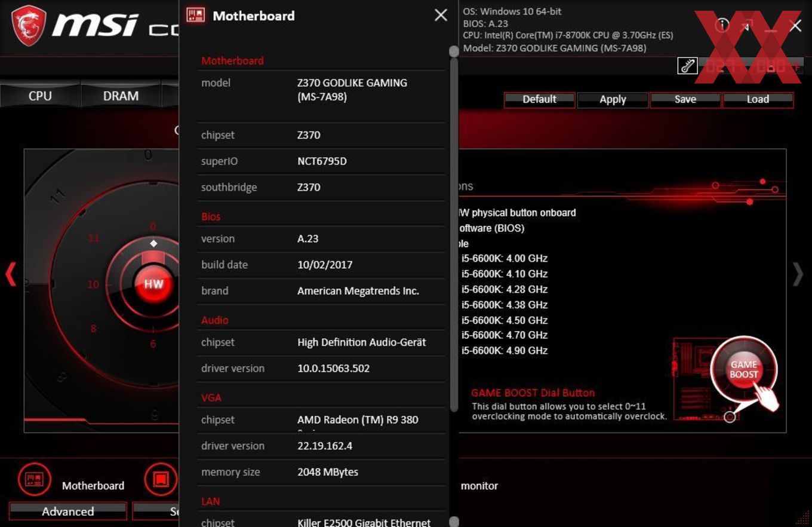Click the red Motherboard section heading
The image size is (812, 527).
232,60
